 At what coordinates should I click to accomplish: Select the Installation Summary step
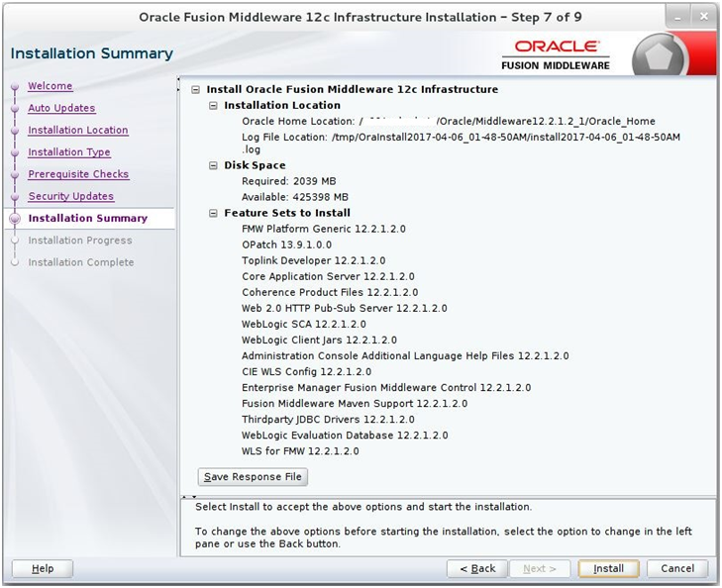88,218
